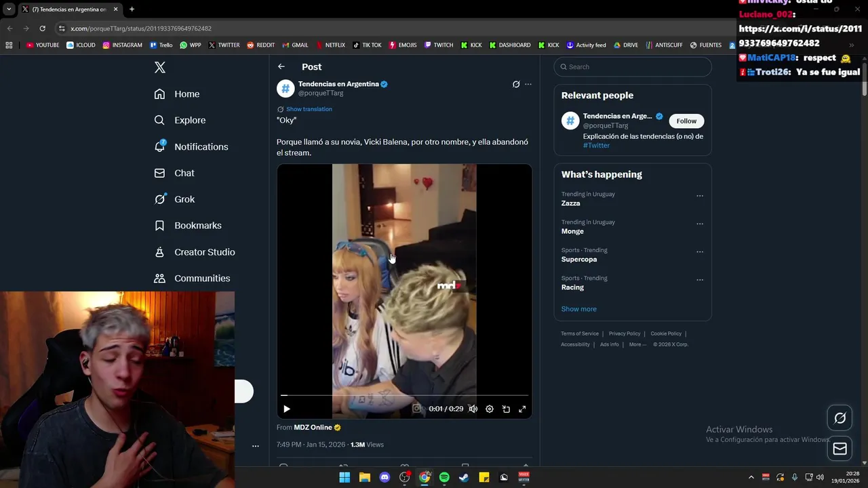Click Show more under What's happening
868x488 pixels.
tap(579, 309)
